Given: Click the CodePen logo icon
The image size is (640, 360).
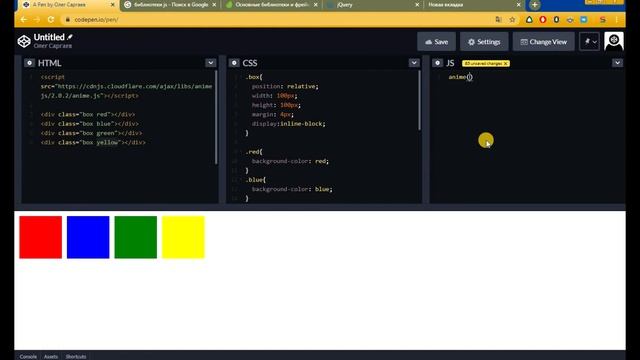Looking at the screenshot, I should coord(24,41).
